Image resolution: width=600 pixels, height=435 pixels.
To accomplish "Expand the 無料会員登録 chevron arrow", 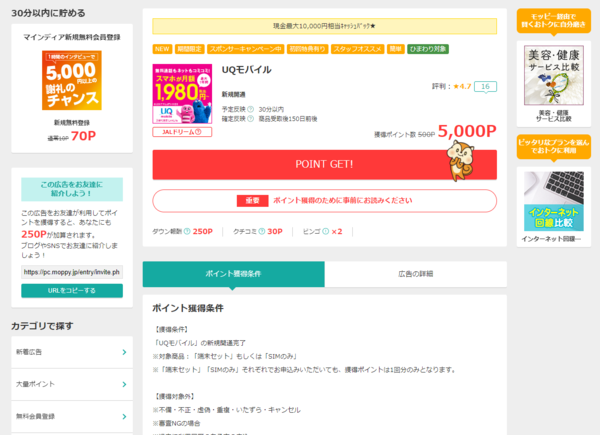I will pos(124,416).
